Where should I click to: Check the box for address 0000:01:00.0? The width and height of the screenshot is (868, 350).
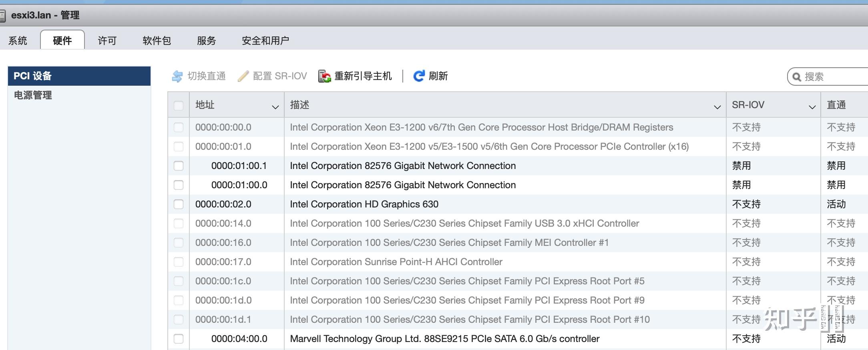179,185
